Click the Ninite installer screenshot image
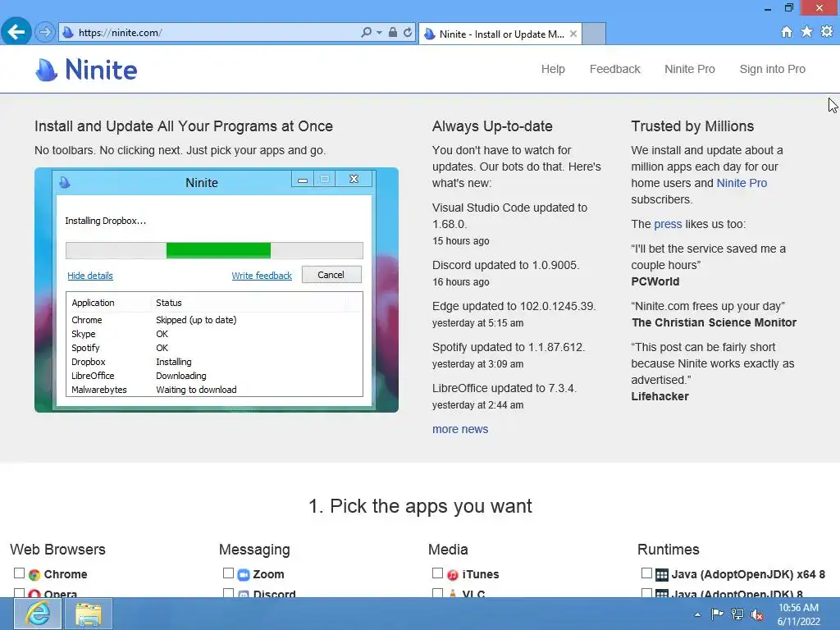The height and width of the screenshot is (630, 840). tap(217, 290)
